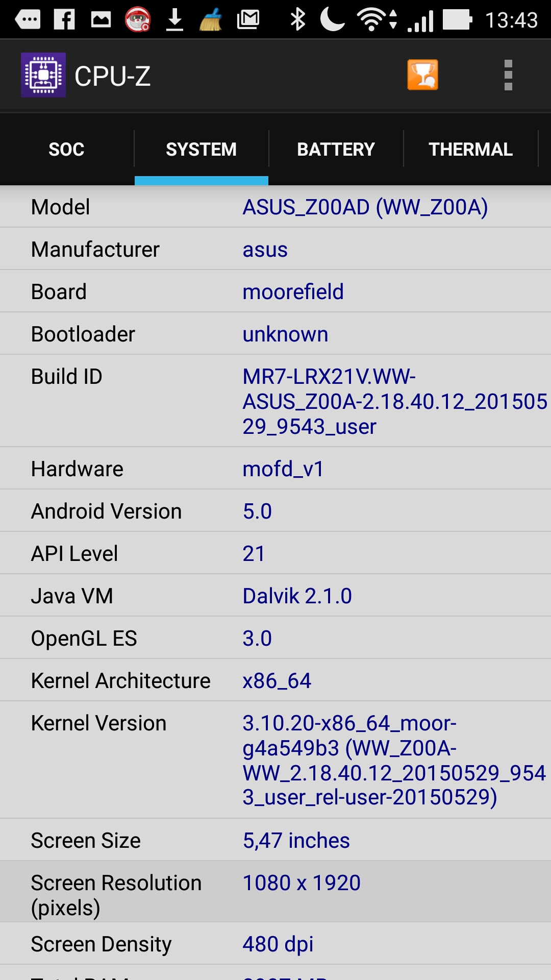Tap the CPU-Z chip logo icon
Screen dimensions: 551x980
pyautogui.click(x=43, y=75)
